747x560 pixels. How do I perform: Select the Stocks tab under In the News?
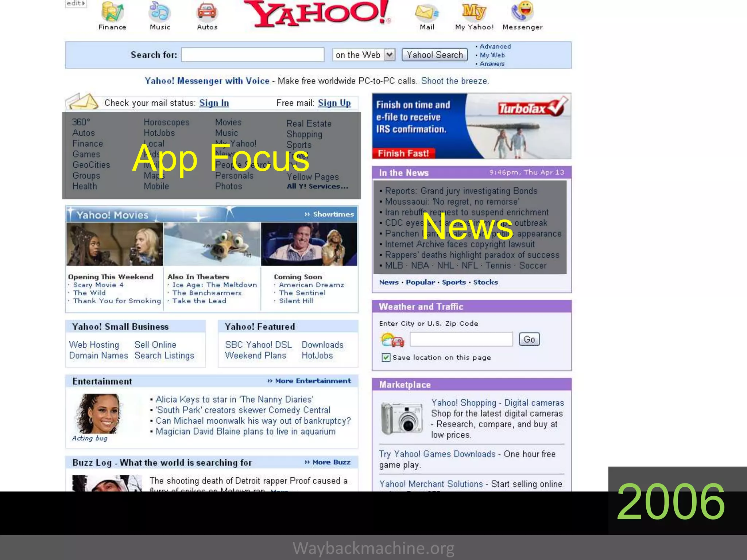(x=485, y=282)
